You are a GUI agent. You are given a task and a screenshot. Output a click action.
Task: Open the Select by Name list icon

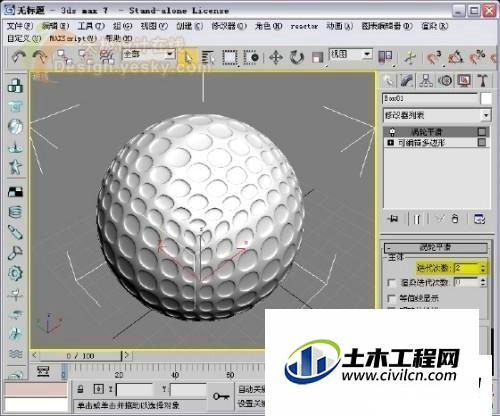(208, 58)
